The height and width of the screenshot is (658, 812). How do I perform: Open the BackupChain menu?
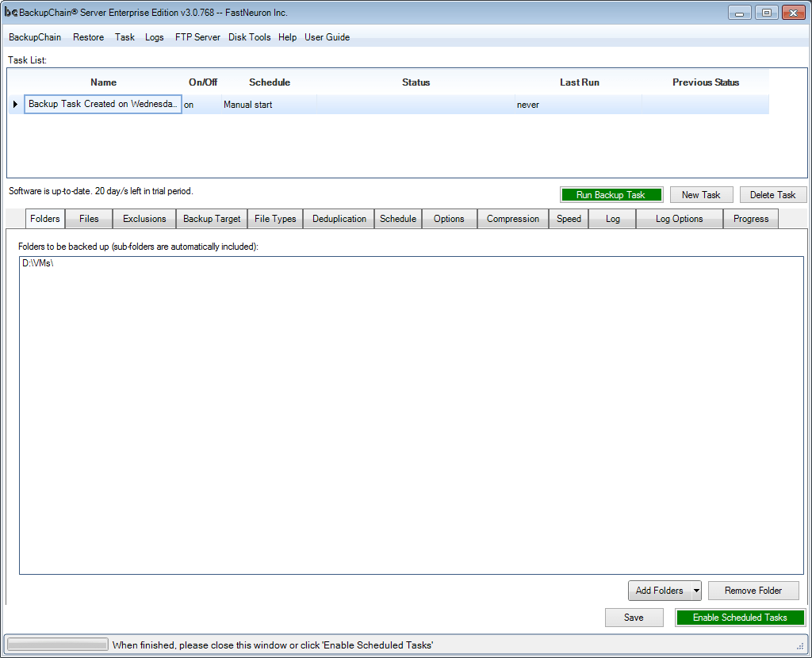click(35, 37)
